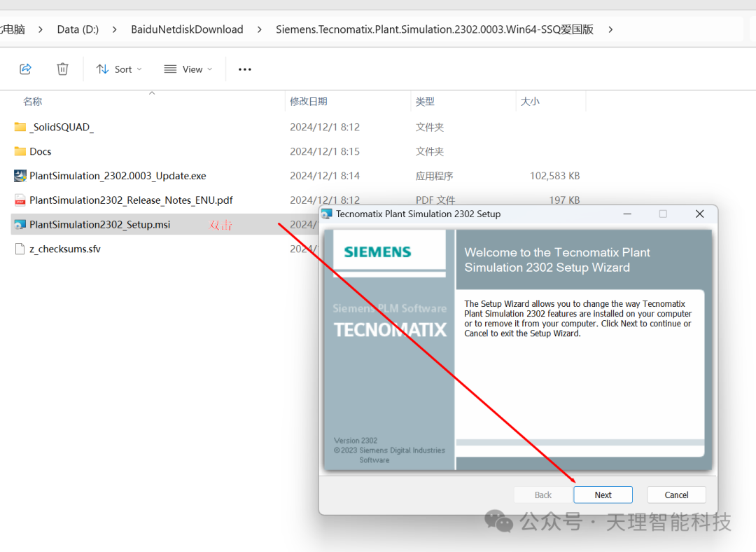Screen dimensions: 756x552
Task: Expand chevron after BaiduNetdiskDownload breadcrumb
Action: click(260, 29)
